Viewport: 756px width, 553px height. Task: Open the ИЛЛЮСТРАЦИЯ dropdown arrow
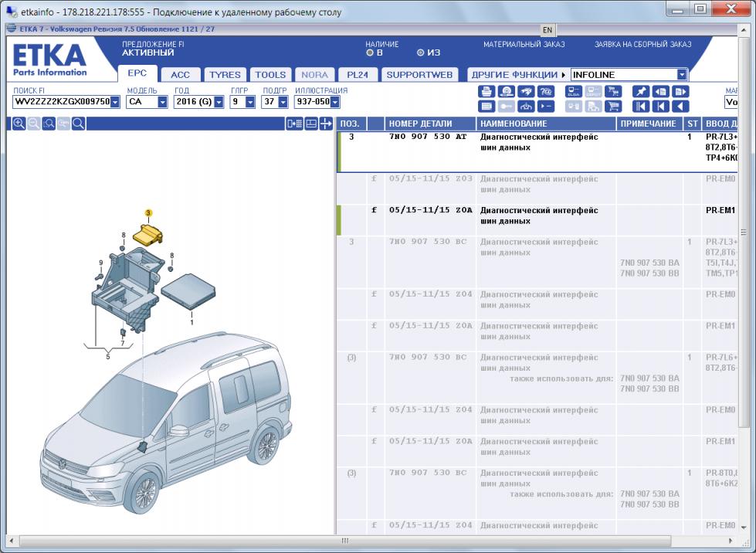tap(334, 102)
